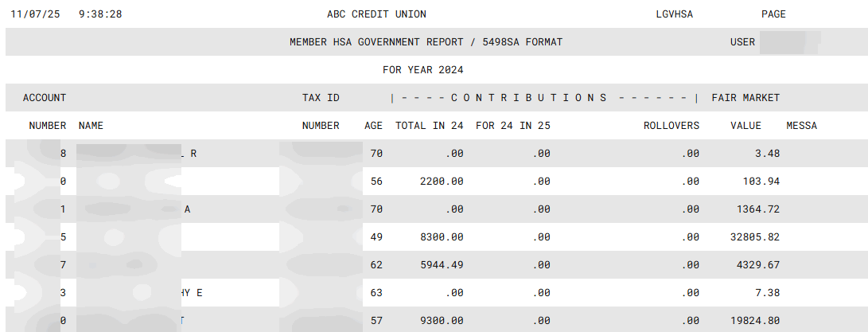
Task: Select the NAME column header
Action: tap(91, 126)
